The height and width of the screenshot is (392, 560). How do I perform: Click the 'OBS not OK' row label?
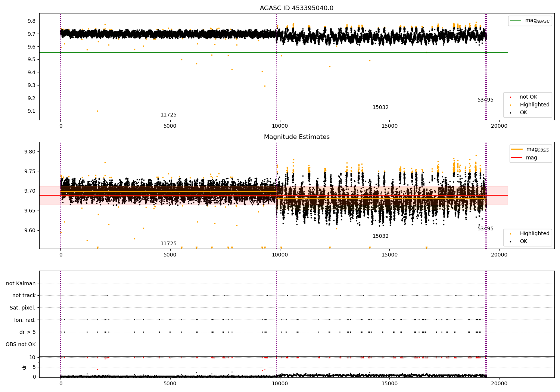[x=21, y=344]
